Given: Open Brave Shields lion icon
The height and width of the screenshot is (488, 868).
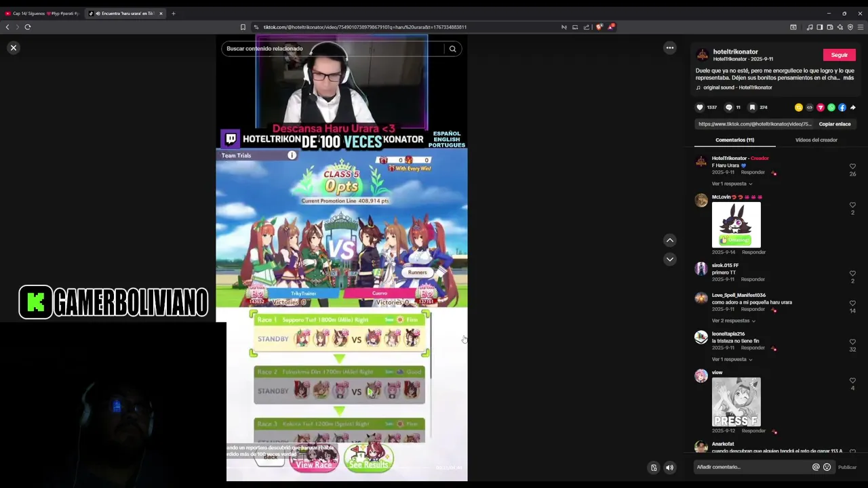Looking at the screenshot, I should (x=599, y=27).
